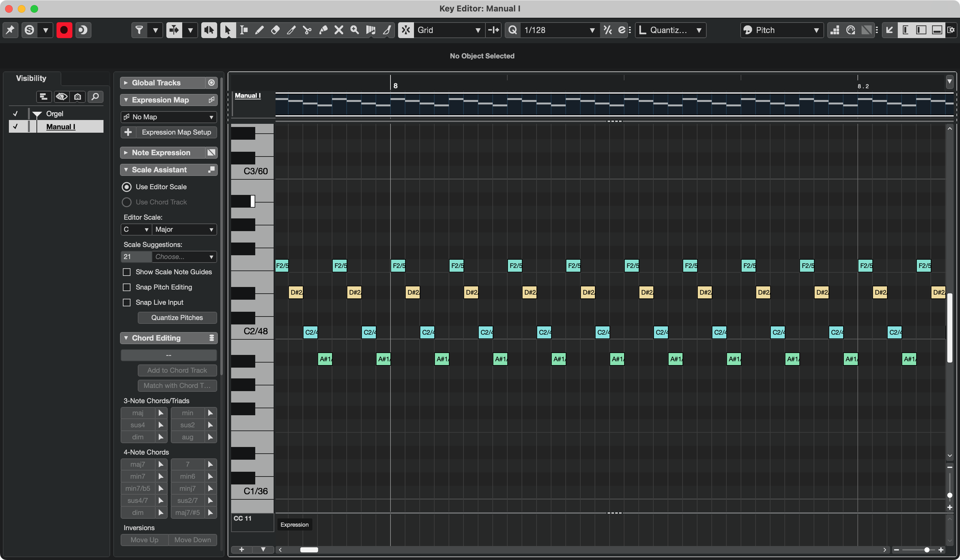Adjust the horizontal zoom slider
960x560 pixels.
(926, 550)
